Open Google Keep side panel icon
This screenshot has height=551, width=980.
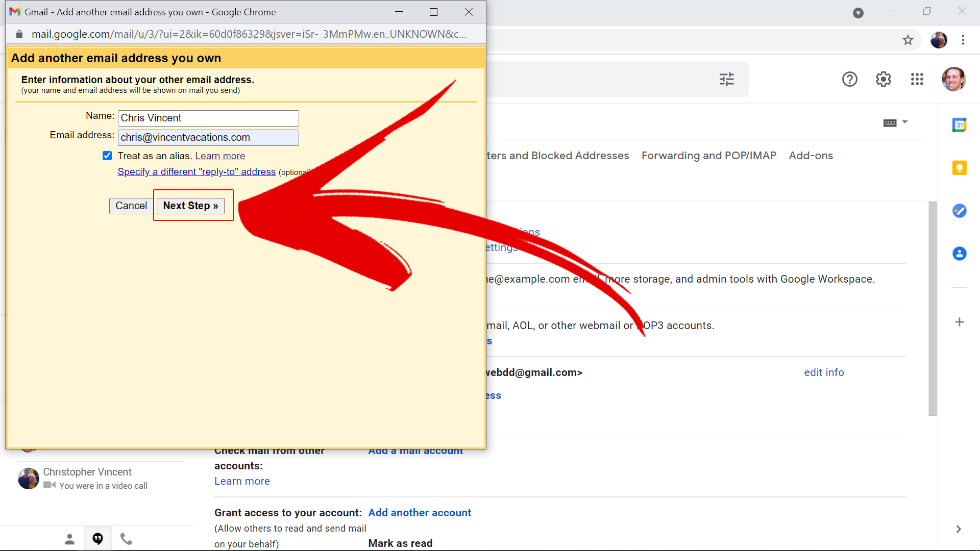960,168
